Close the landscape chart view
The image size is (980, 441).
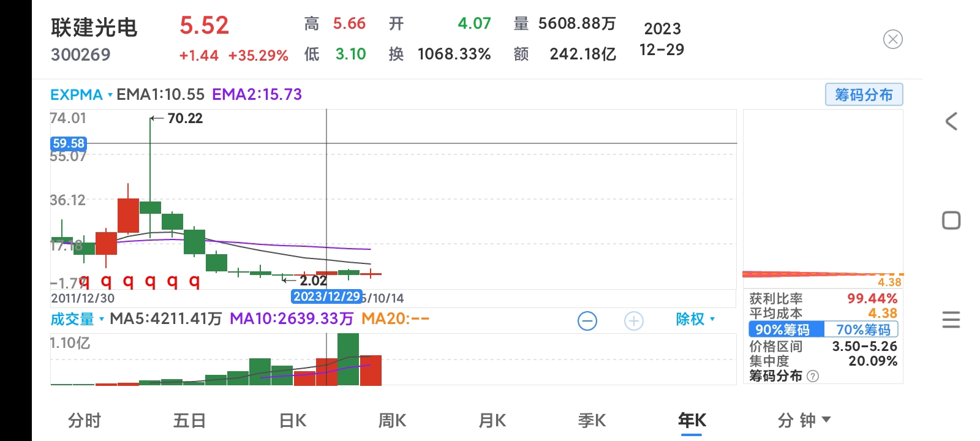click(893, 40)
